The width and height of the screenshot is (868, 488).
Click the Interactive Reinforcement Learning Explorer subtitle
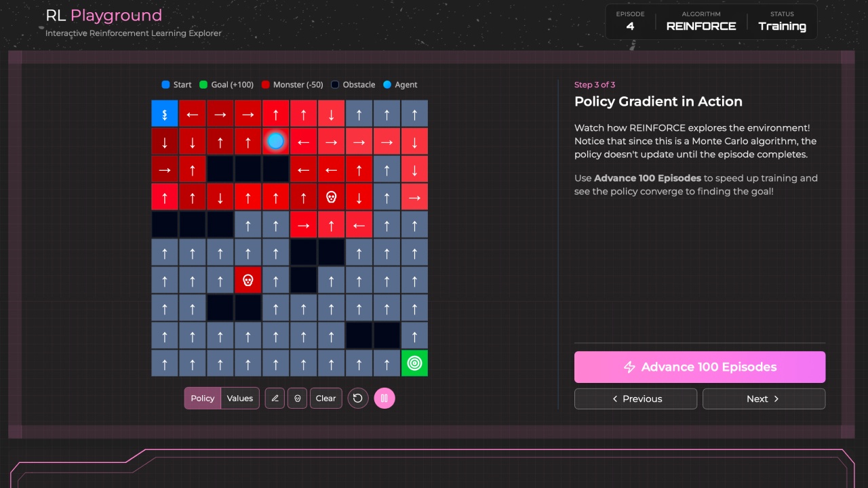pyautogui.click(x=134, y=33)
